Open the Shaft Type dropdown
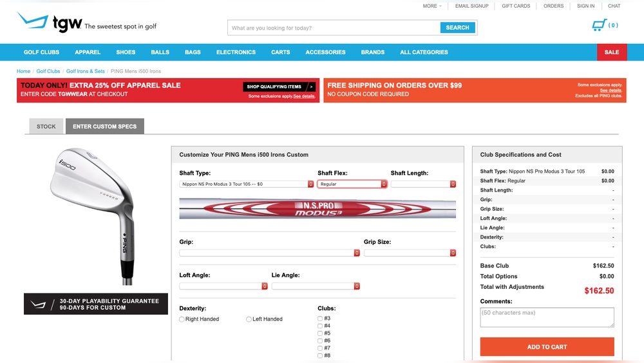 (x=246, y=184)
